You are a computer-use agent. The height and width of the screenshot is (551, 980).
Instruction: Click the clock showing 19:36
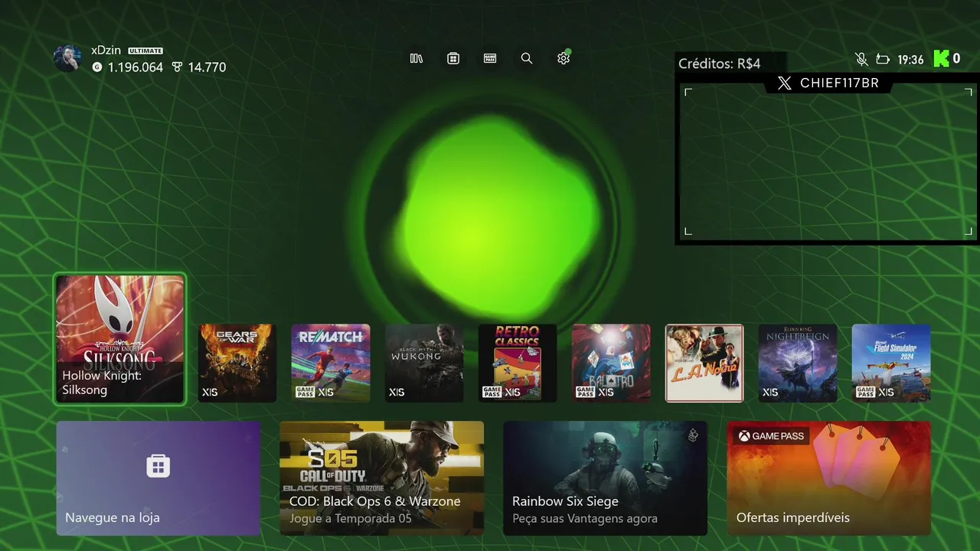click(x=910, y=60)
